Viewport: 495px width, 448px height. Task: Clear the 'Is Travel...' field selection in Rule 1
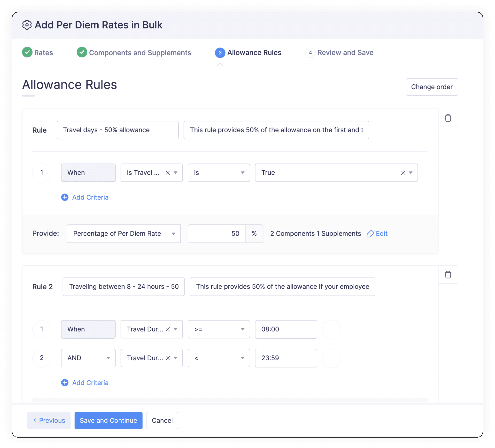168,173
